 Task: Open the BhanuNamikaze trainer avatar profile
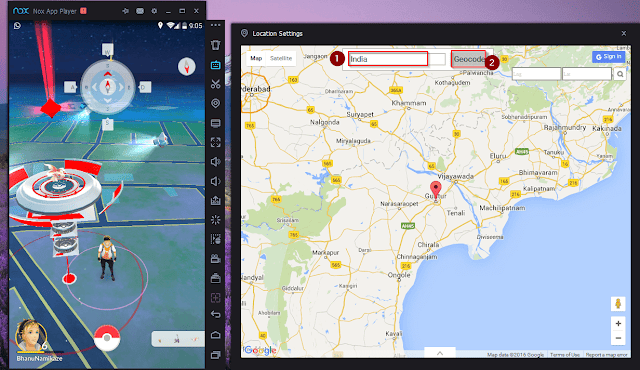(x=31, y=335)
